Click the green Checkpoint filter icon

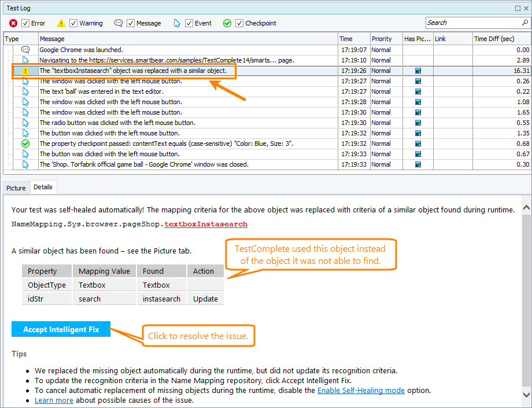tap(227, 23)
